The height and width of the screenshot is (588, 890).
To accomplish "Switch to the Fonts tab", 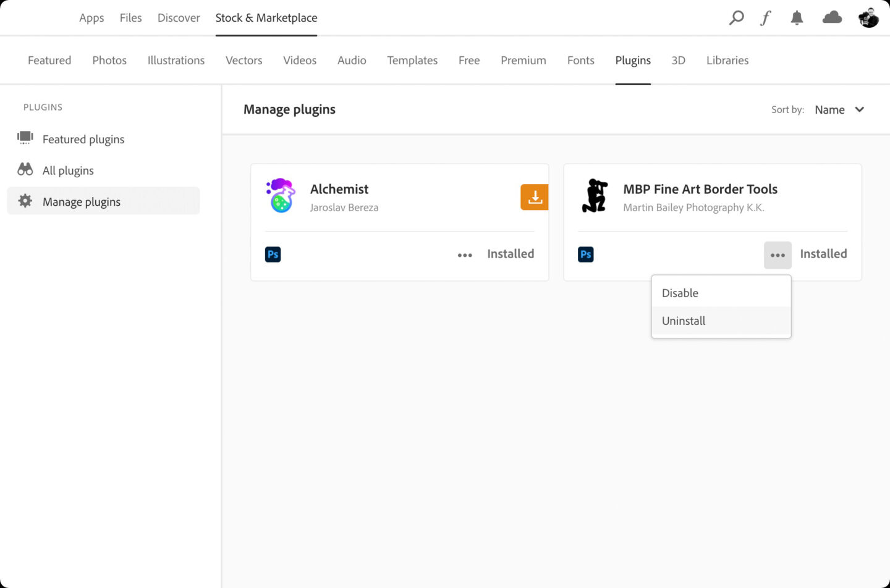I will pyautogui.click(x=580, y=61).
